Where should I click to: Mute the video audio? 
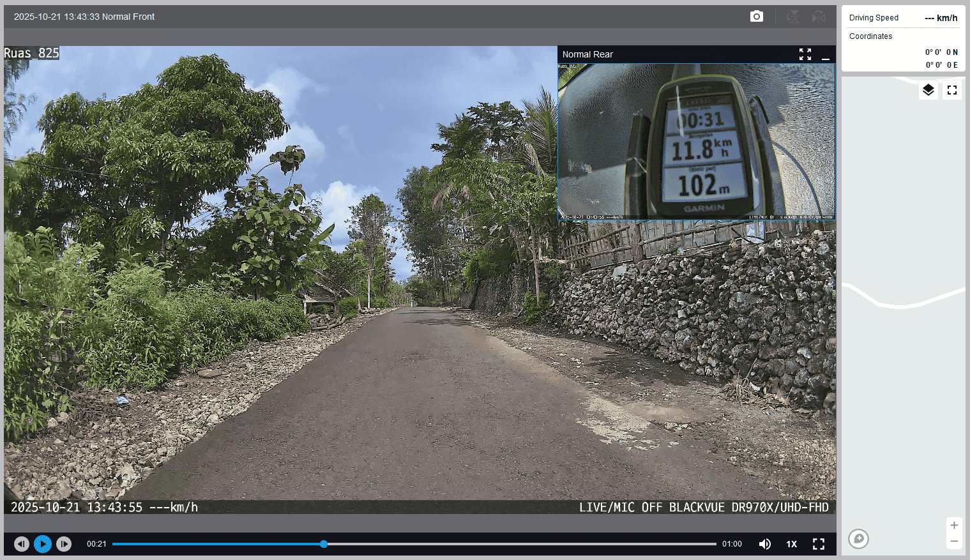coord(764,544)
